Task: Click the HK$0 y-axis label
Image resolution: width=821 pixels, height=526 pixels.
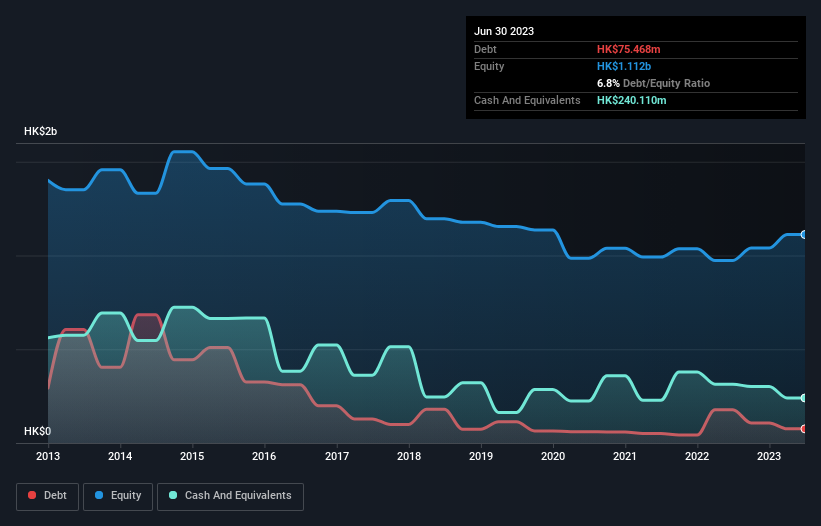Action: tap(38, 431)
